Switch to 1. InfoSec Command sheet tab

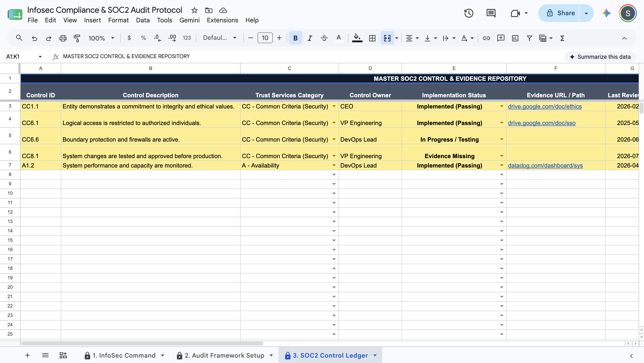(124, 355)
